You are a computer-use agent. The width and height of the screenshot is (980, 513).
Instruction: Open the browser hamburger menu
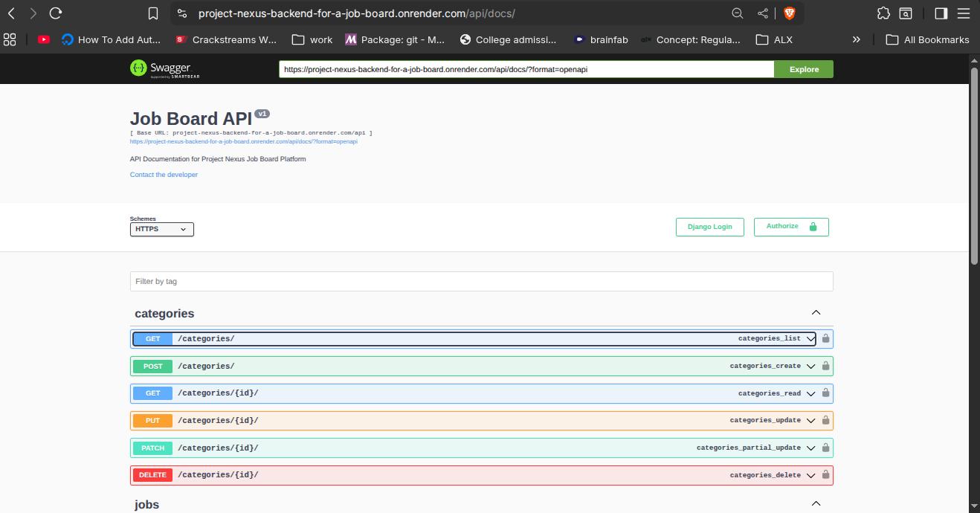click(963, 13)
